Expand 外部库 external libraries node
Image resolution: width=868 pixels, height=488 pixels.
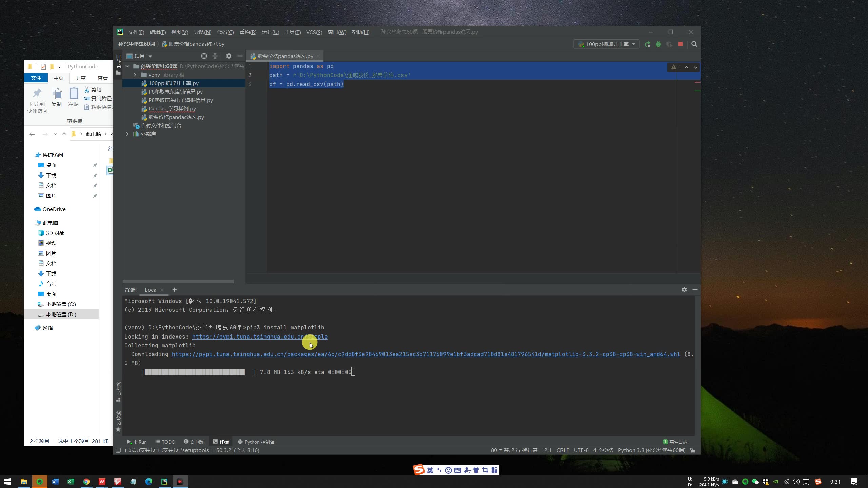127,134
